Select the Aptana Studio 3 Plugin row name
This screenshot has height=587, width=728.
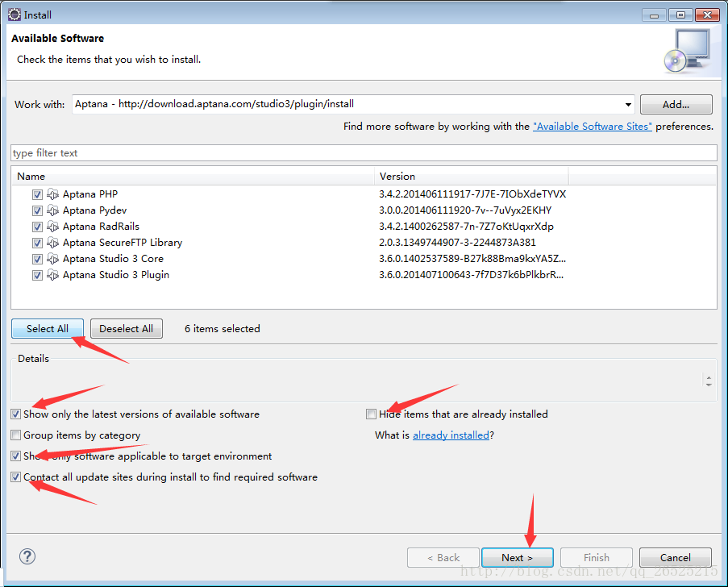(x=116, y=275)
